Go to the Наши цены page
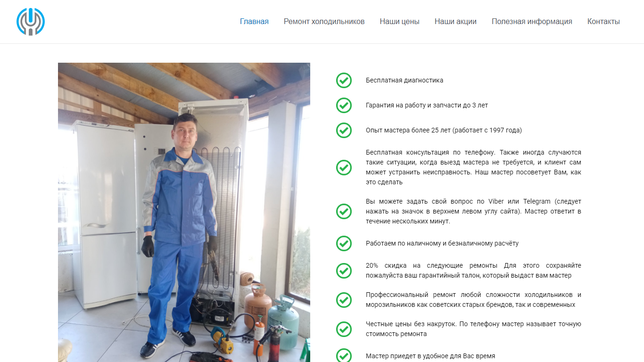This screenshot has height=362, width=644. 399,22
